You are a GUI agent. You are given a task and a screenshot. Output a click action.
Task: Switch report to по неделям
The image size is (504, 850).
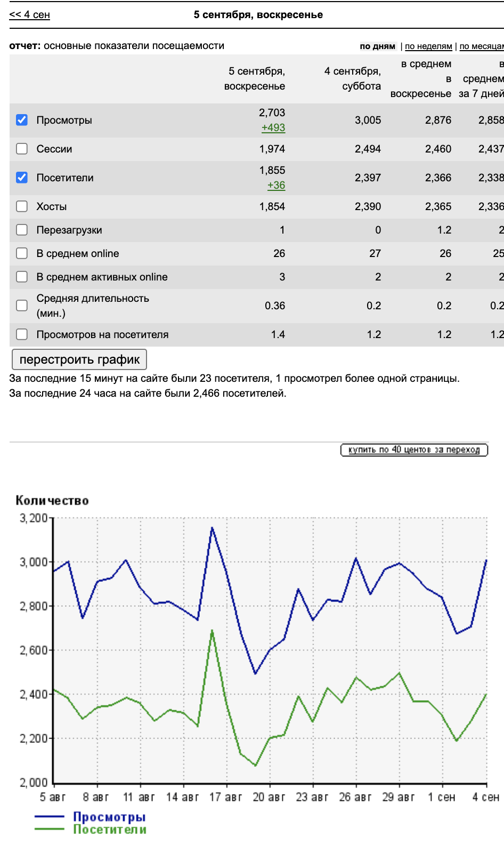point(428,46)
